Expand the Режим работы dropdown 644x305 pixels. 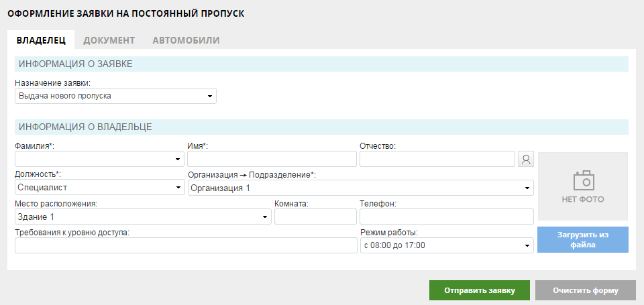(447, 245)
